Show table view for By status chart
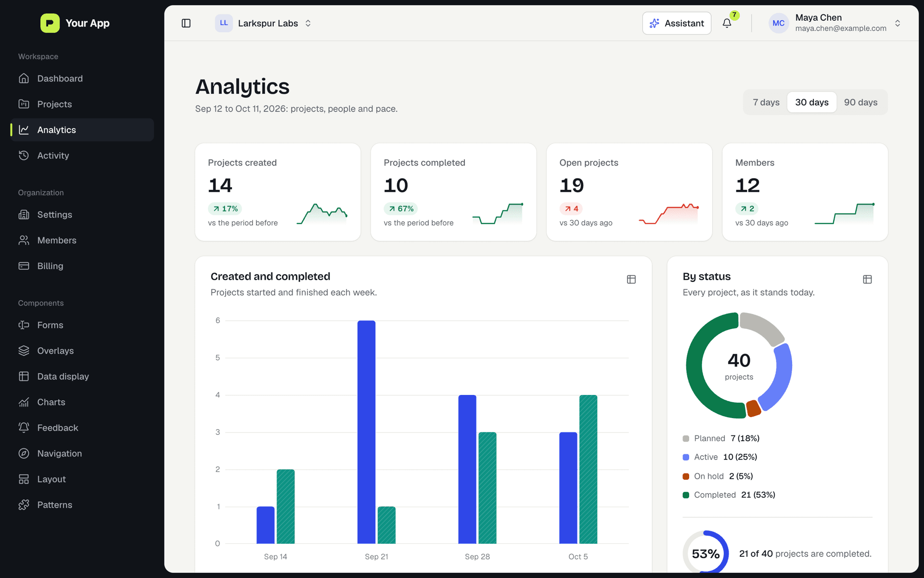This screenshot has width=924, height=578. (867, 279)
